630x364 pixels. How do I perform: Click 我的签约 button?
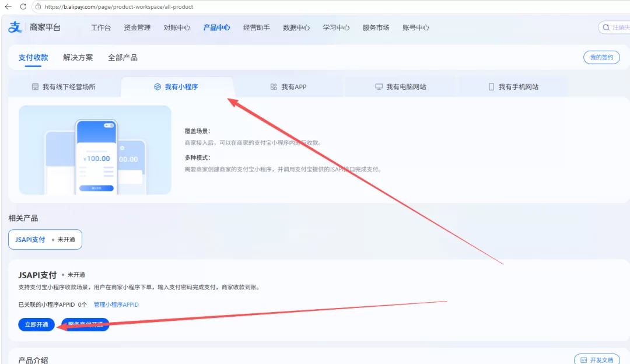(601, 57)
